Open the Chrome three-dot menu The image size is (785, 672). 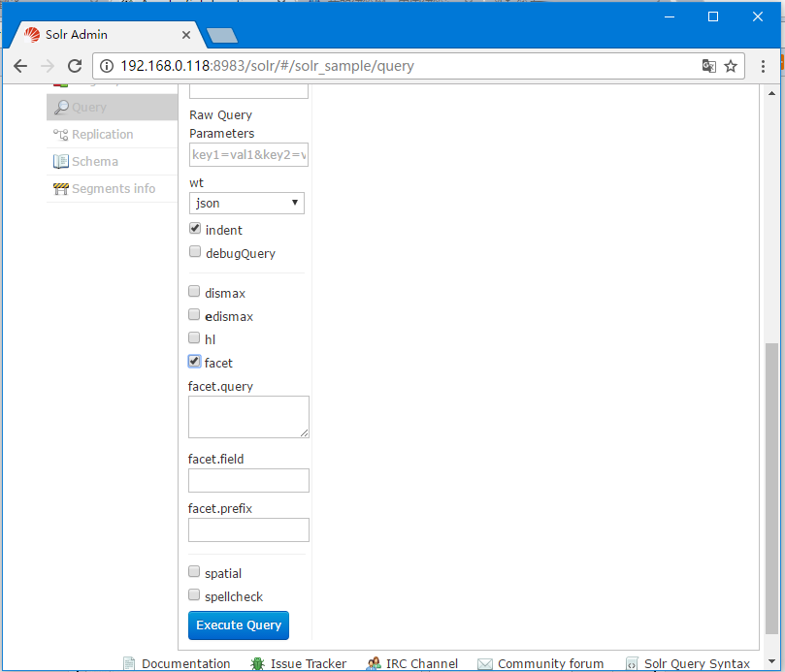763,66
